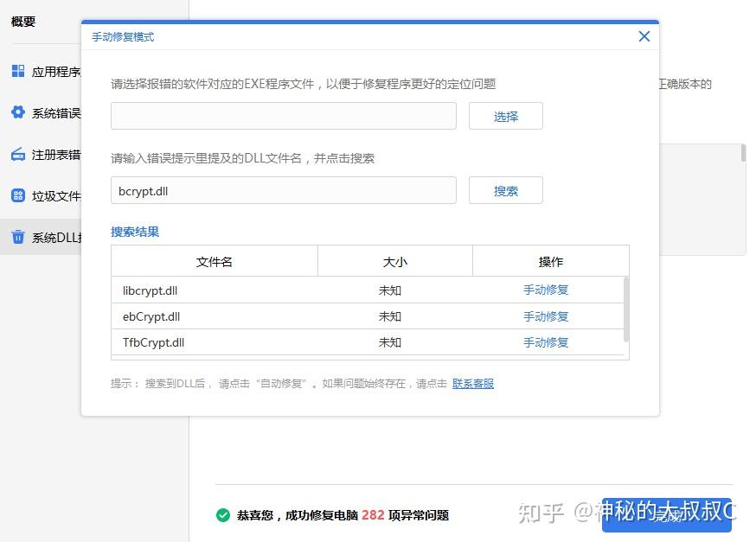Click the 注册表错 scanner icon

[x=17, y=154]
